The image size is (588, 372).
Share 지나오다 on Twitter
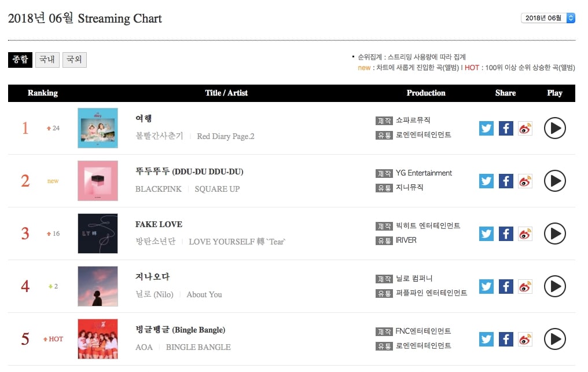point(486,286)
